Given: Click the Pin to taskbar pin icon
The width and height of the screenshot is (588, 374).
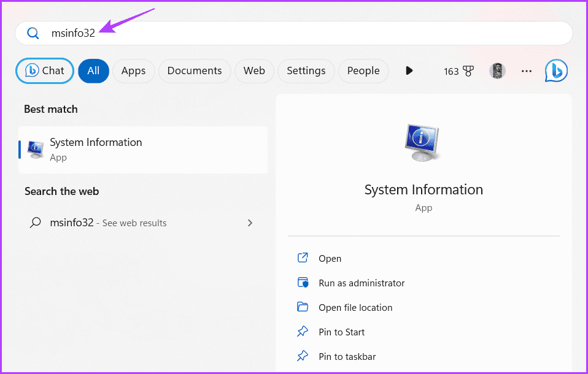Looking at the screenshot, I should point(303,356).
